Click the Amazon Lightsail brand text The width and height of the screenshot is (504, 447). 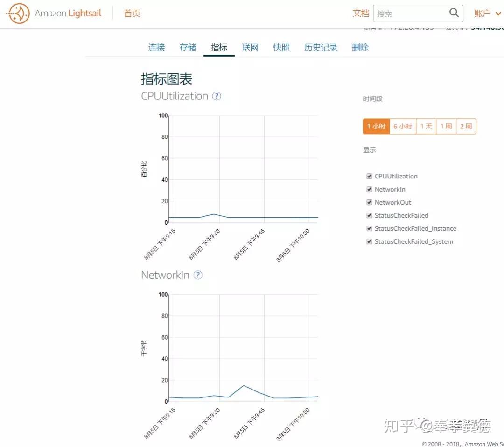[x=68, y=13]
